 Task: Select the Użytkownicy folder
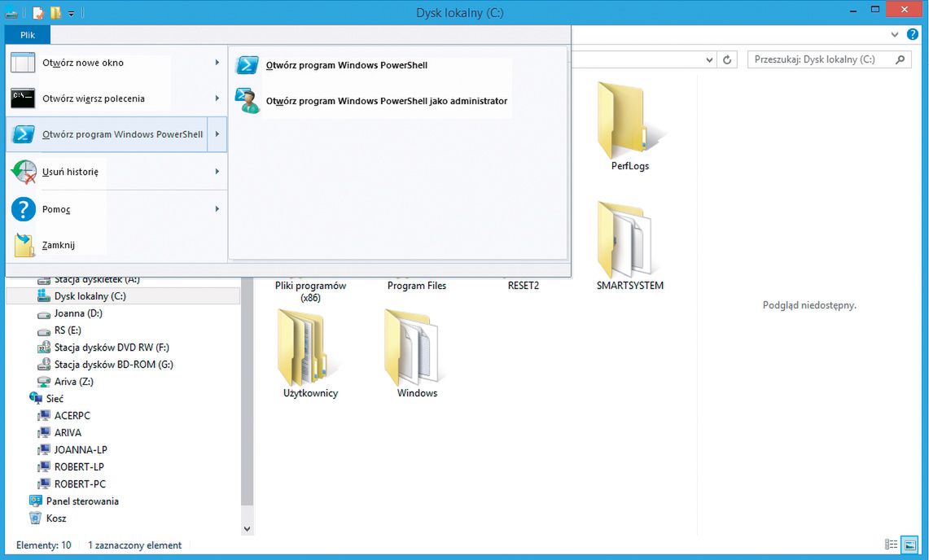tap(310, 354)
